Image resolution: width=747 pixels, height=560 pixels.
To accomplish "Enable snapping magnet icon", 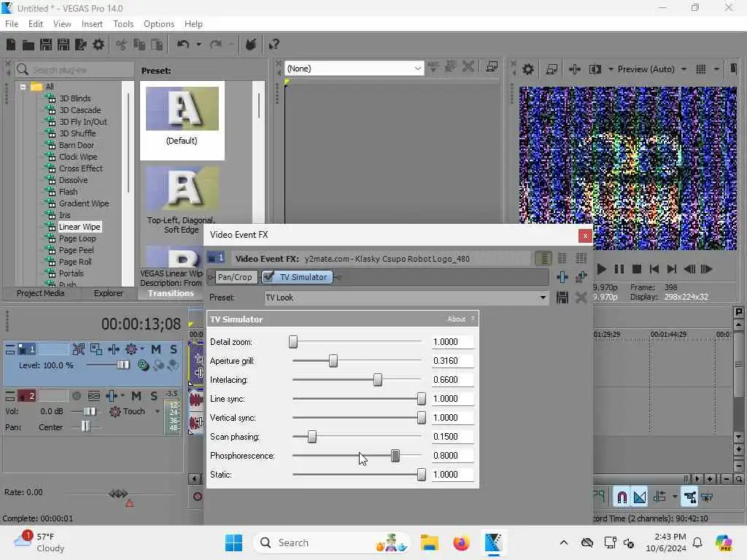I will pos(622,497).
